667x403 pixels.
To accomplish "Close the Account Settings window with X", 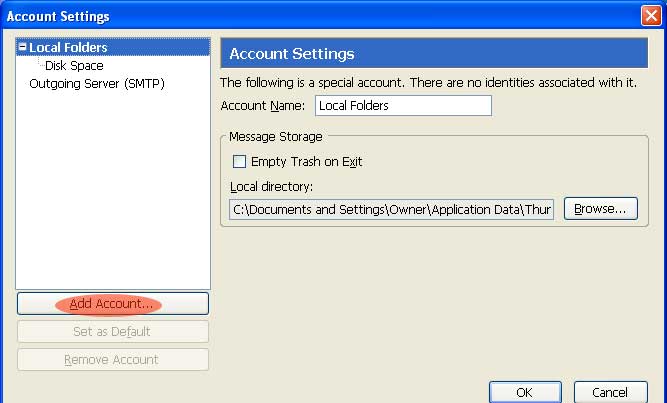I will [x=649, y=16].
